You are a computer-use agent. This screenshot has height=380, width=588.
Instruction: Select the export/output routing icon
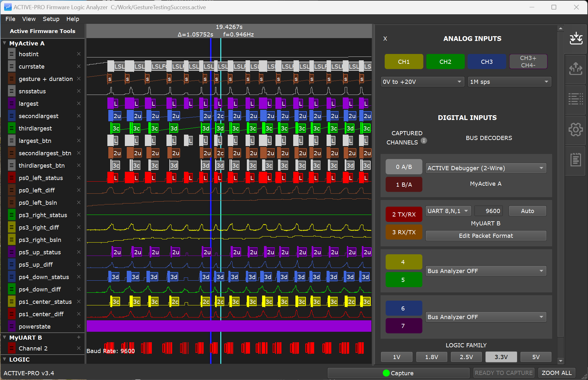576,69
